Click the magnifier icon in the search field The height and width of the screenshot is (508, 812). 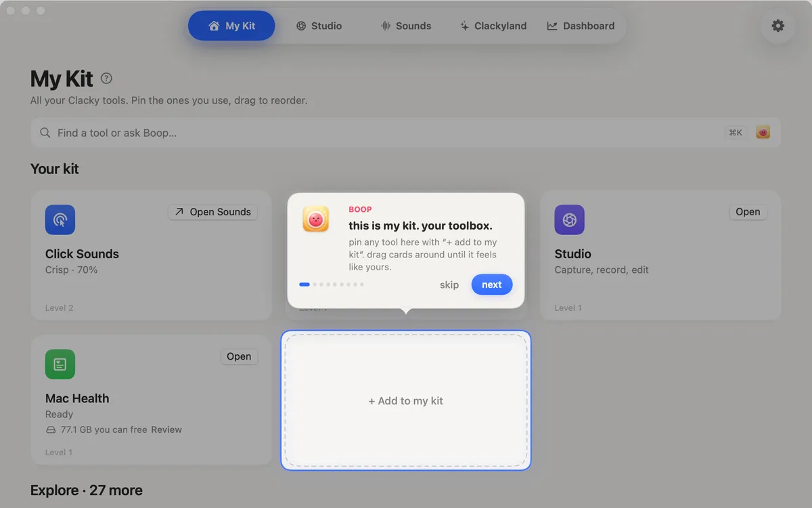(x=45, y=133)
